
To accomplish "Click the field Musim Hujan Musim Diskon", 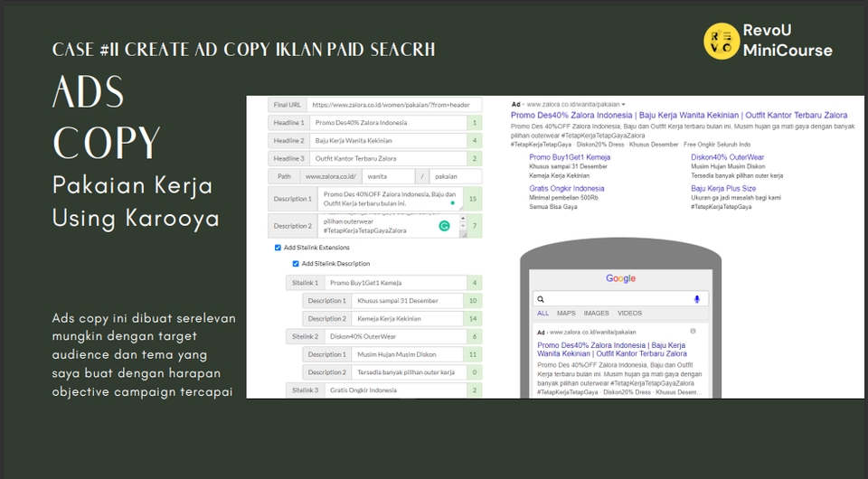I will tap(410, 354).
